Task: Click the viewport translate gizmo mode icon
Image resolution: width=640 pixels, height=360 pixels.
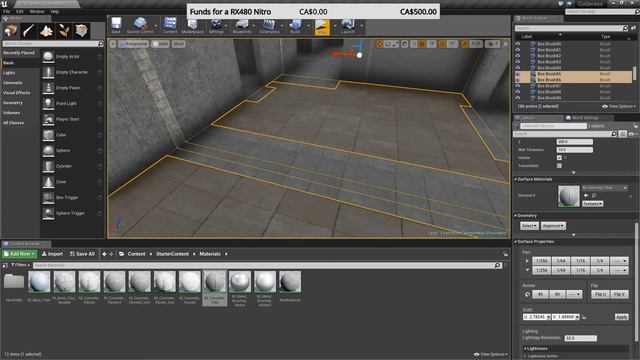Action: click(379, 44)
